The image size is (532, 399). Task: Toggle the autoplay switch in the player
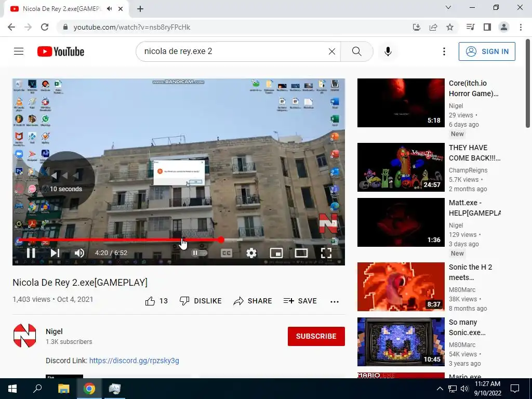click(199, 253)
